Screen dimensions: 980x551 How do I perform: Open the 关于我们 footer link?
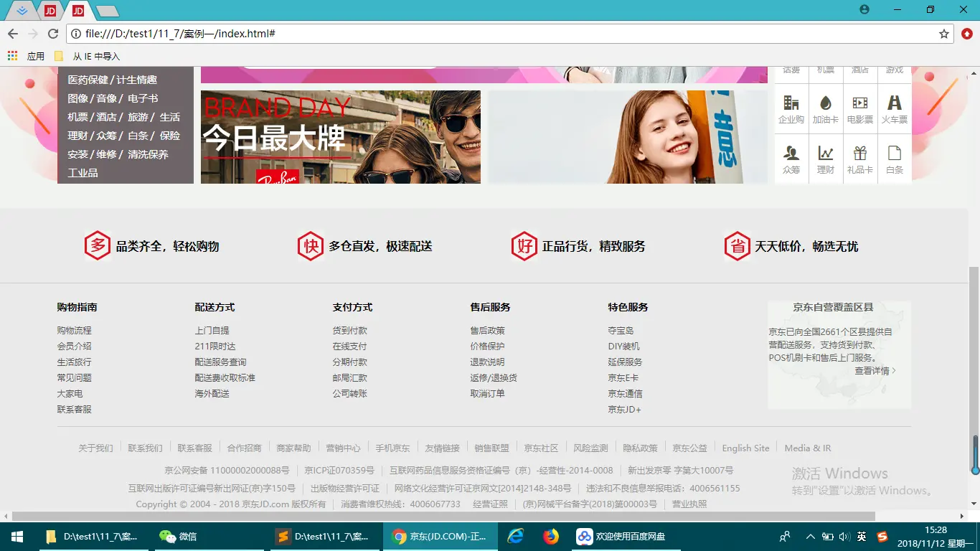pos(95,448)
